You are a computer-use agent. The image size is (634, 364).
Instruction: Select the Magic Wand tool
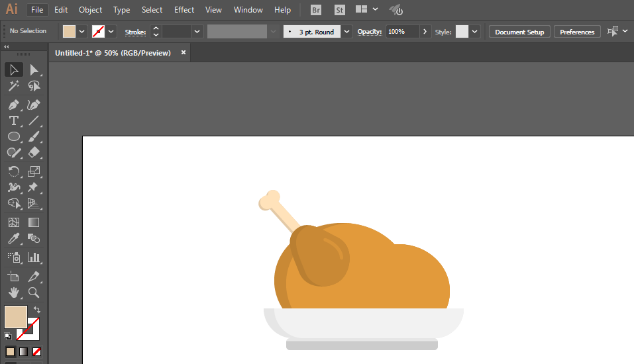(13, 87)
